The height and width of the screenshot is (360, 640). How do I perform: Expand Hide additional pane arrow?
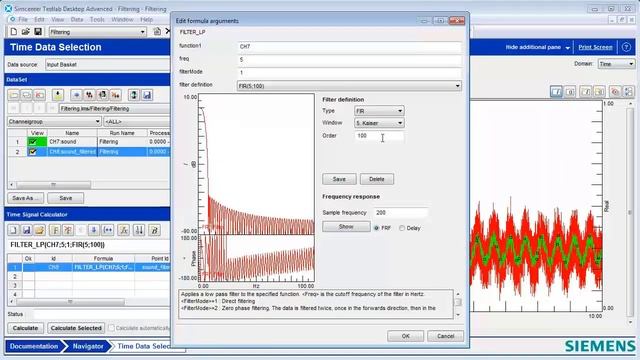(568, 48)
